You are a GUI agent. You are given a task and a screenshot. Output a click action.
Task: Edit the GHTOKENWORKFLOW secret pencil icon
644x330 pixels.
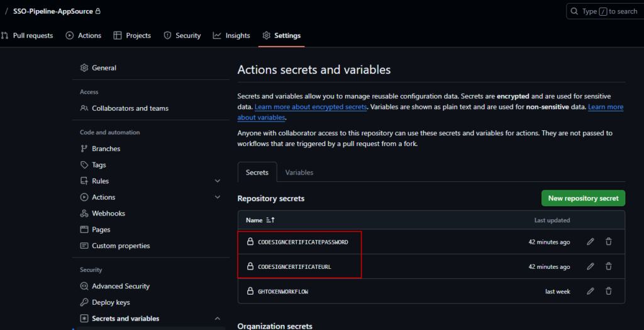pyautogui.click(x=590, y=292)
